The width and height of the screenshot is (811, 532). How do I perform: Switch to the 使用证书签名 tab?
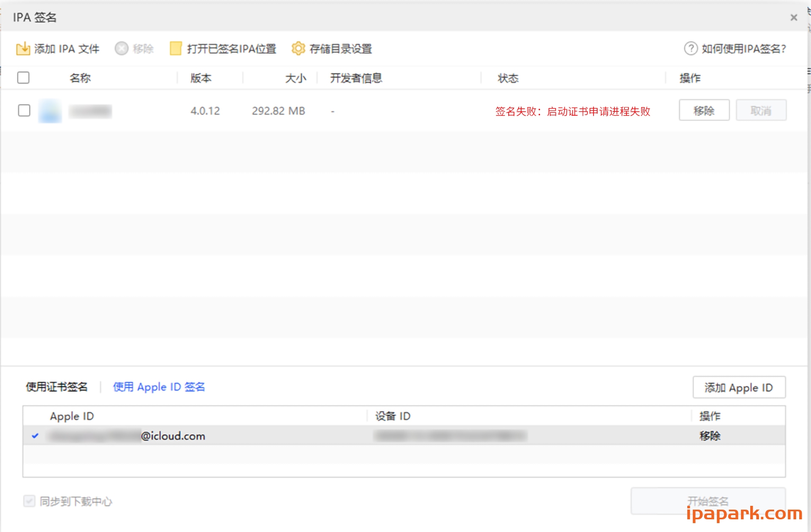pos(57,387)
